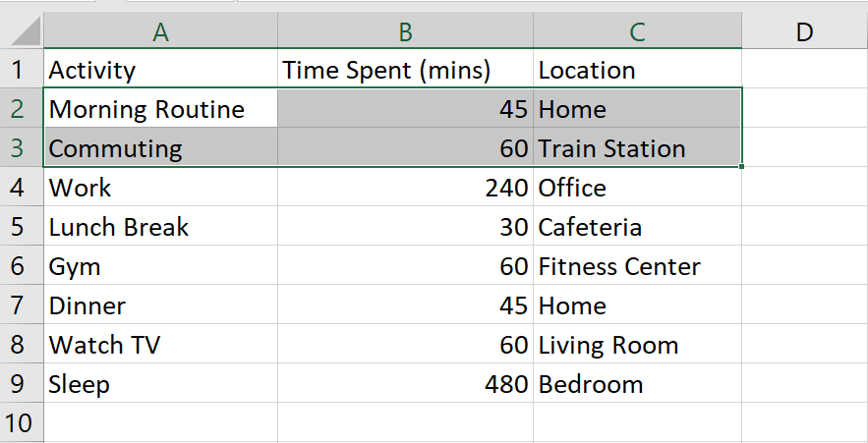Screen dimensions: 868x443
Task: Select column C header
Action: pyautogui.click(x=637, y=32)
